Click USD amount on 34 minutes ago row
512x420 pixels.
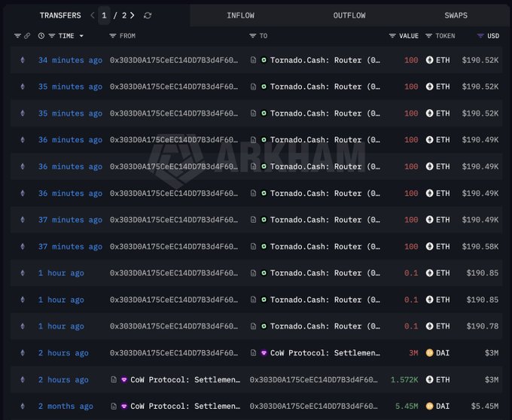click(480, 60)
